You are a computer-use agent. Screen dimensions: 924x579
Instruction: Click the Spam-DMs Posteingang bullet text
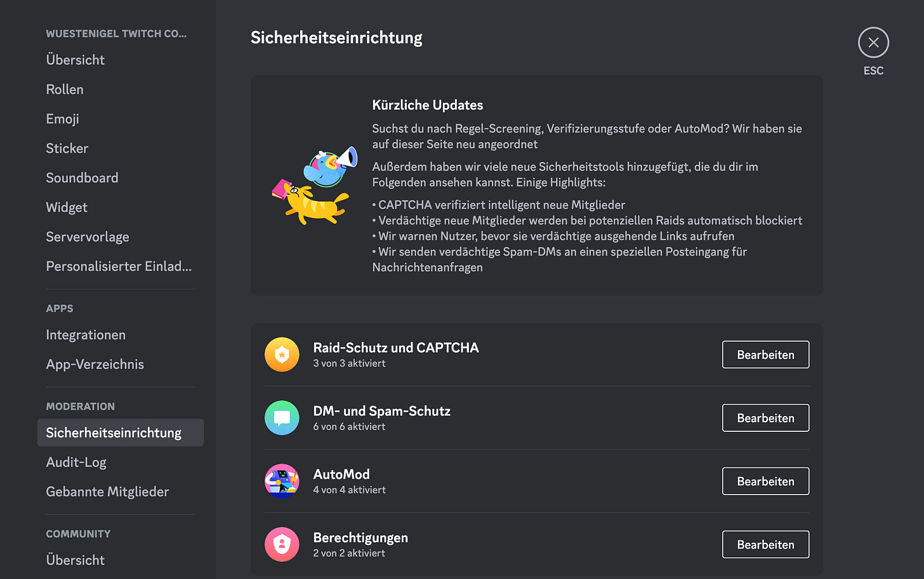click(x=560, y=259)
